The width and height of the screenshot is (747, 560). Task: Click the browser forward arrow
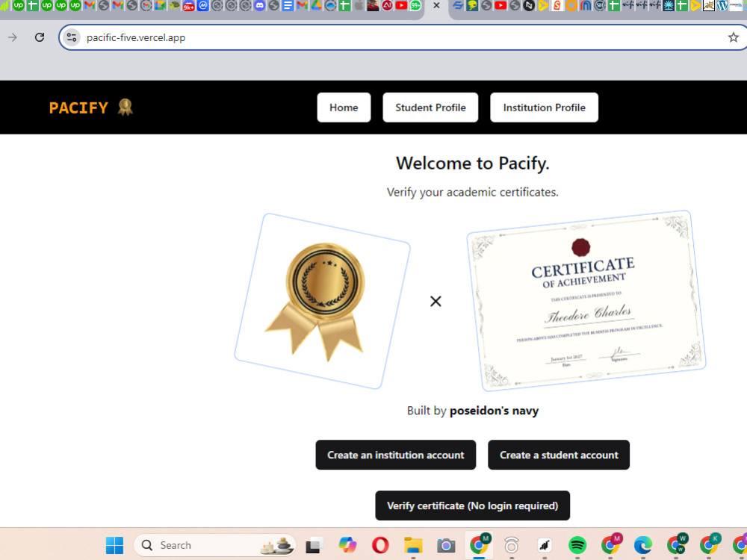pyautogui.click(x=13, y=37)
